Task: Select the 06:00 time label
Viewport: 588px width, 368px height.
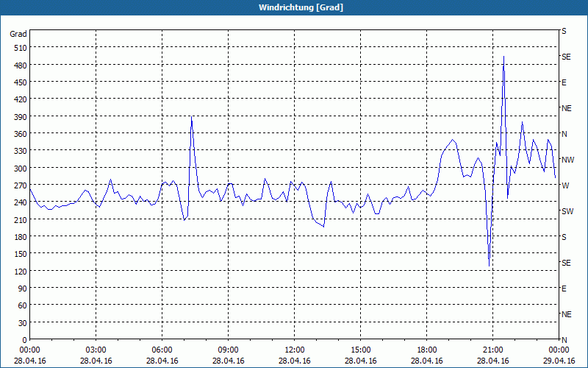Action: point(162,350)
